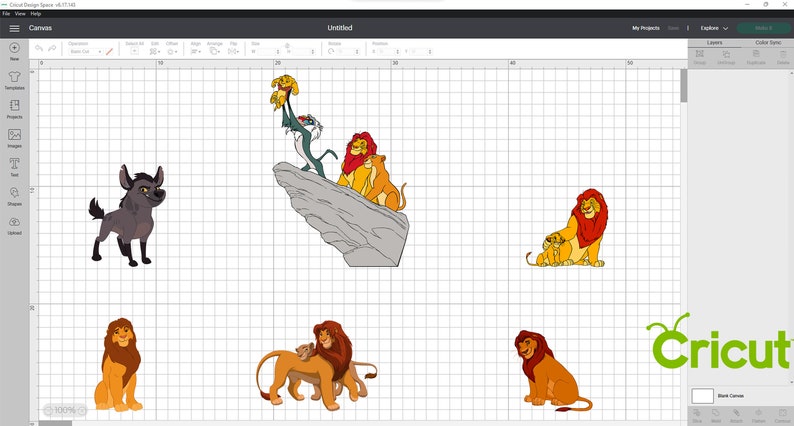Viewport: 794px width, 426px height.
Task: Select Mufasa with cub Simba image
Action: (x=568, y=228)
